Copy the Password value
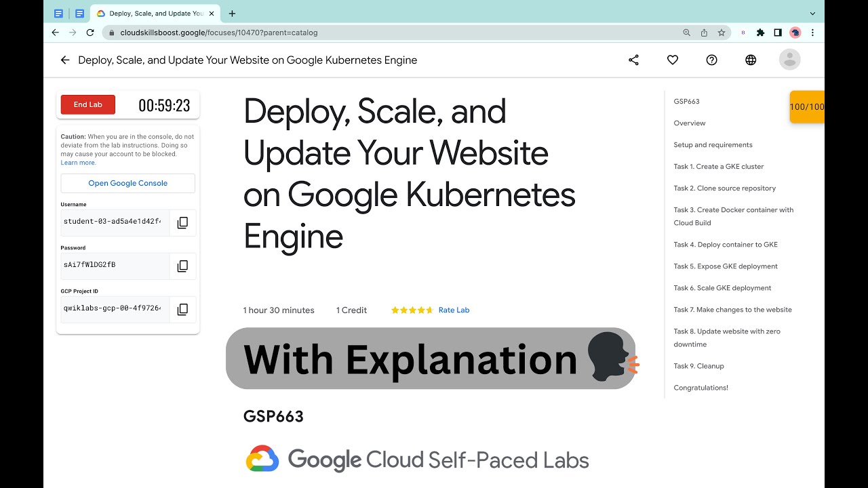The width and height of the screenshot is (868, 488). click(182, 266)
